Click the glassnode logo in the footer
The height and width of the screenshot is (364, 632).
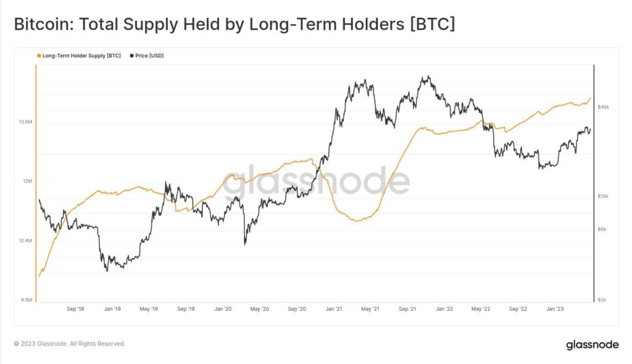tap(592, 345)
